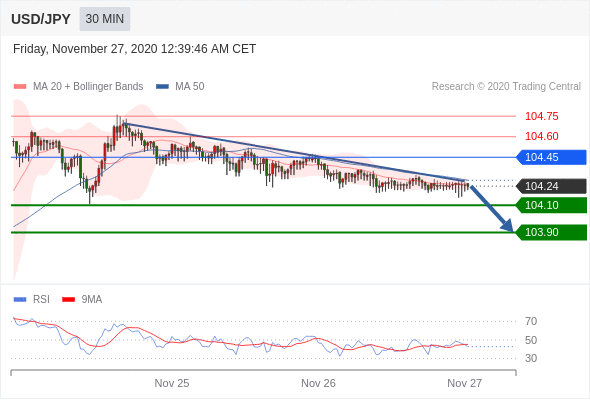Click the RSI 70 level label
This screenshot has height=400, width=590.
click(531, 321)
